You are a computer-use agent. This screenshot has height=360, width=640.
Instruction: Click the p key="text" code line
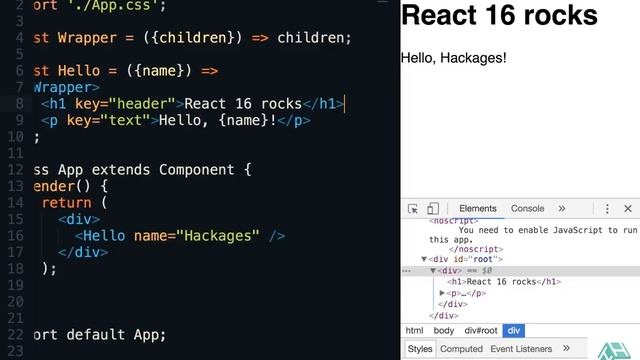[176, 120]
